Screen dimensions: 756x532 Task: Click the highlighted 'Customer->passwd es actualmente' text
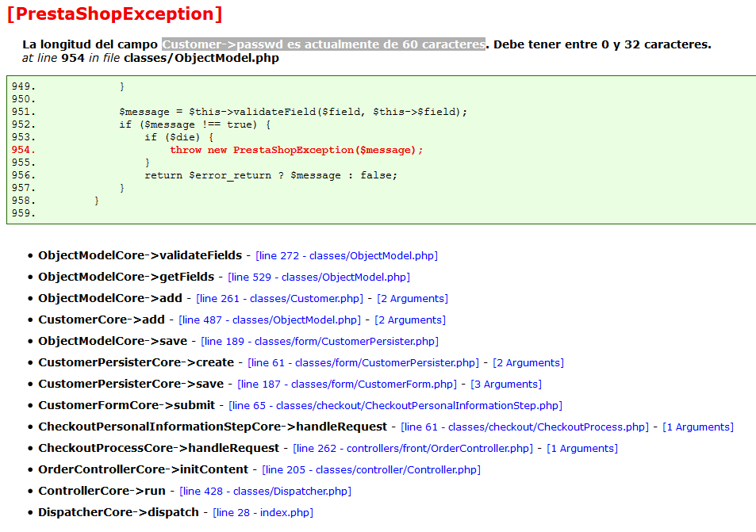(x=324, y=44)
